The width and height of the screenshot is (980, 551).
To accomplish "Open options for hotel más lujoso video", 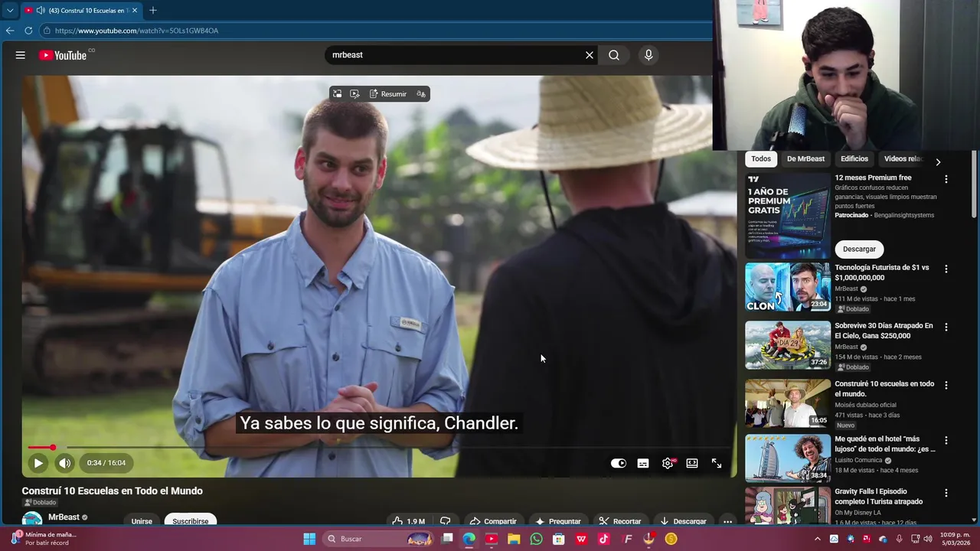I will [x=946, y=440].
